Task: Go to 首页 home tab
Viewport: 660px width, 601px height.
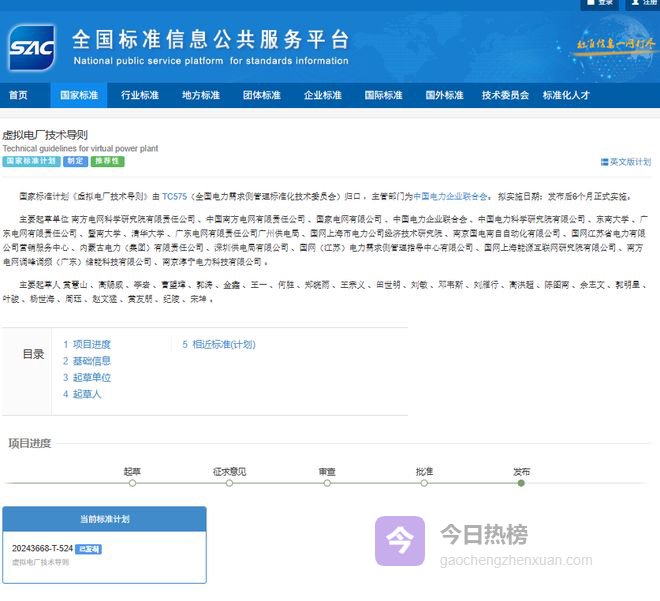Action: click(19, 95)
